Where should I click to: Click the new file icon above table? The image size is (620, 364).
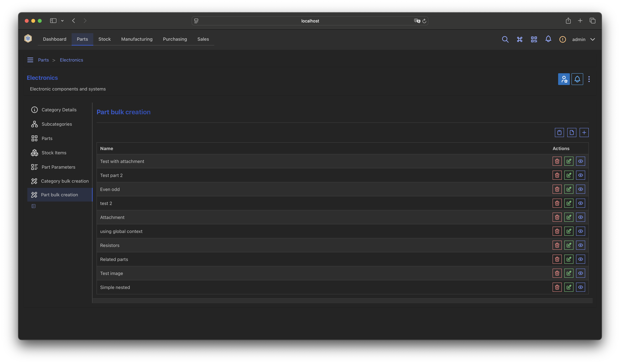571,133
